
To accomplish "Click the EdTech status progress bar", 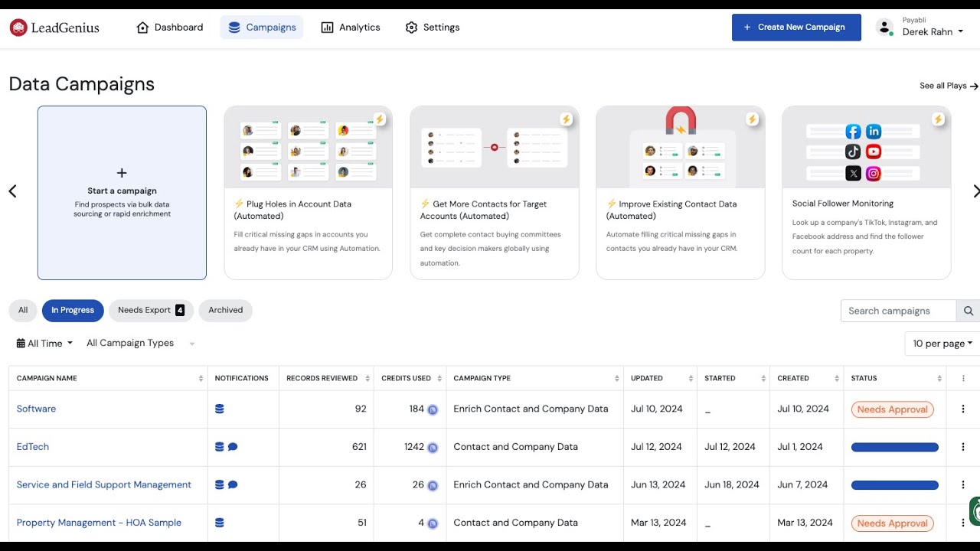I will (x=894, y=447).
